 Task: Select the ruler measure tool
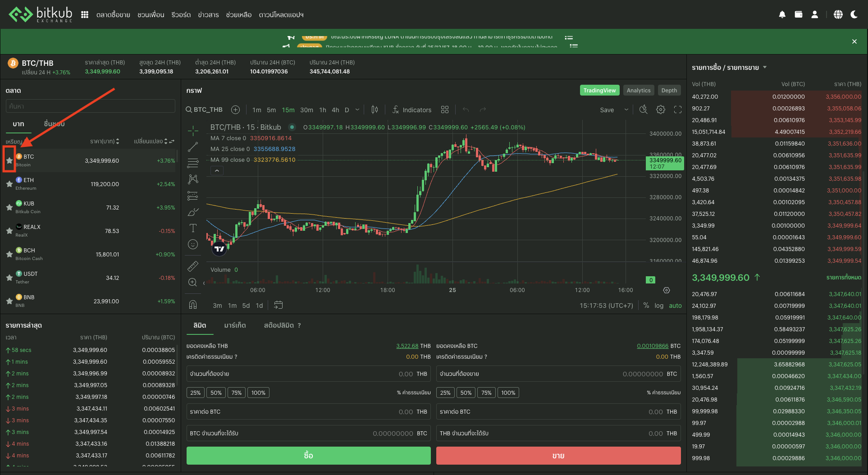193,266
